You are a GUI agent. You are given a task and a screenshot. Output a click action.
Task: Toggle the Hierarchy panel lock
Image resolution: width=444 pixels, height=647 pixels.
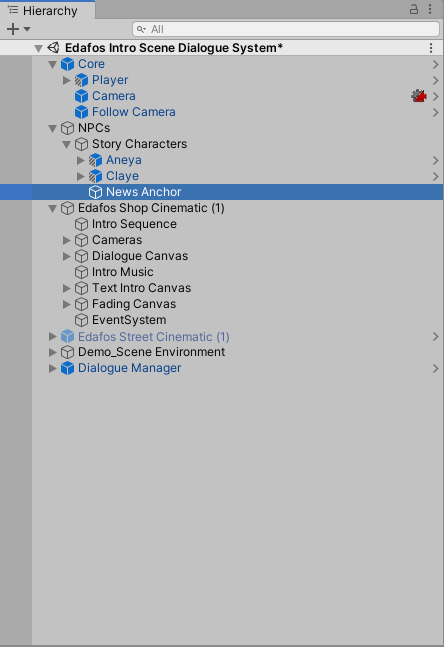(413, 9)
